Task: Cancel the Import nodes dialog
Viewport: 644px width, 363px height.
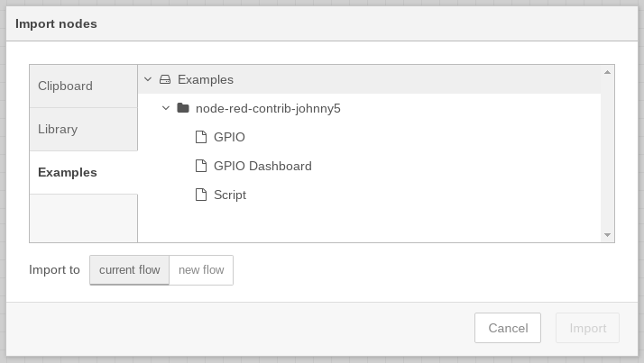Action: 508,328
